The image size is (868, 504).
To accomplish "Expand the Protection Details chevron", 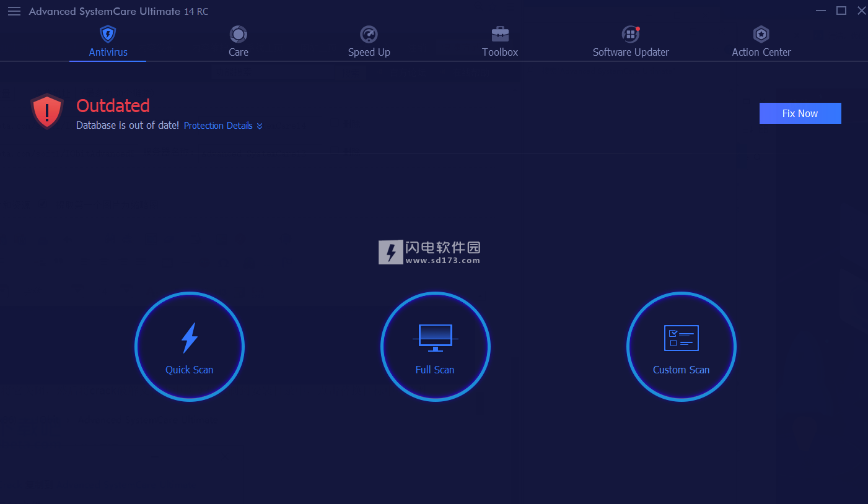I will (260, 126).
